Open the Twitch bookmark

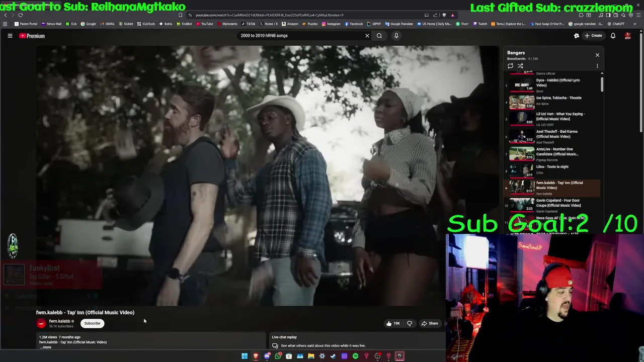(x=480, y=24)
